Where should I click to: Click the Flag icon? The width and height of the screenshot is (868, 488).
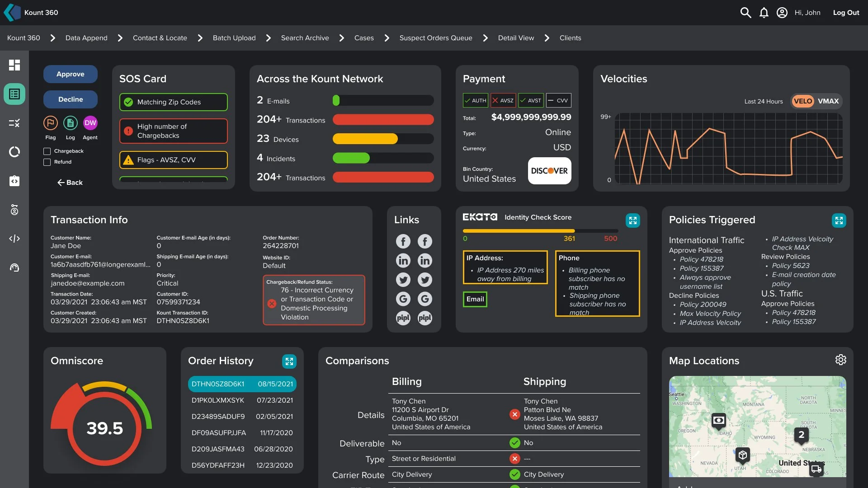(51, 123)
